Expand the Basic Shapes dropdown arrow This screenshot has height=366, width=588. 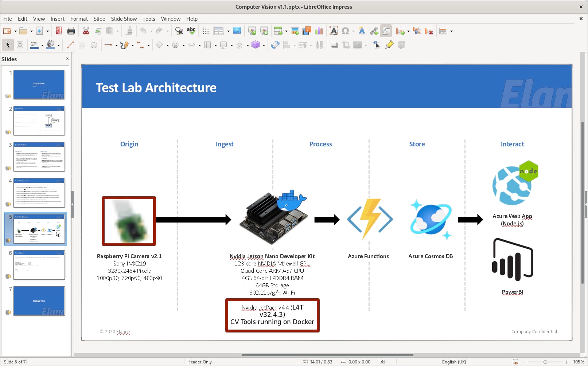[x=167, y=45]
